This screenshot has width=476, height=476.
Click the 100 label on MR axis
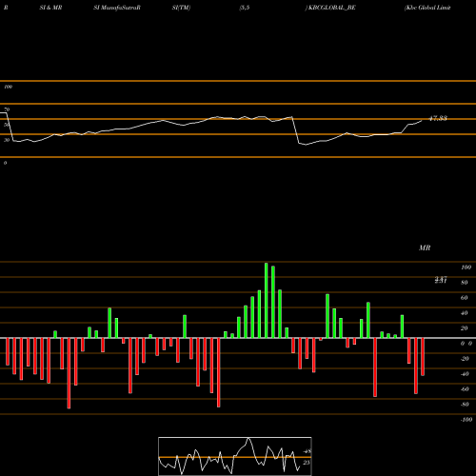pyautogui.click(x=466, y=268)
